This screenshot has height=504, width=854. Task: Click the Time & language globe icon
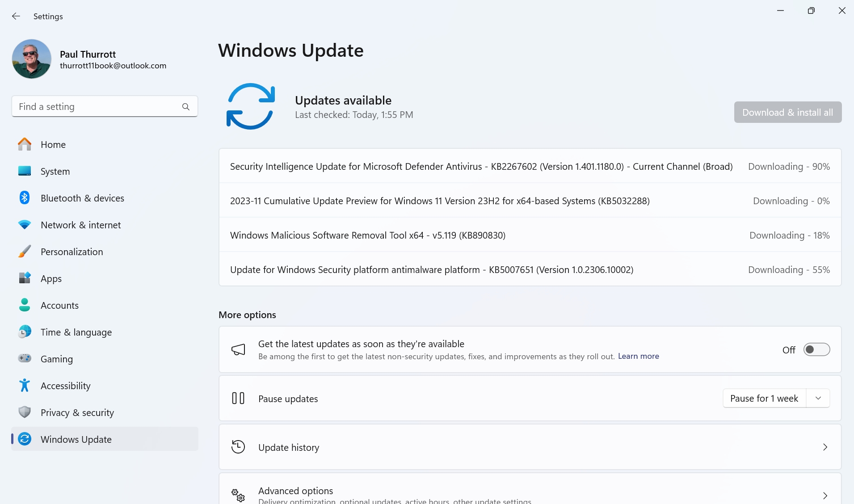point(25,332)
